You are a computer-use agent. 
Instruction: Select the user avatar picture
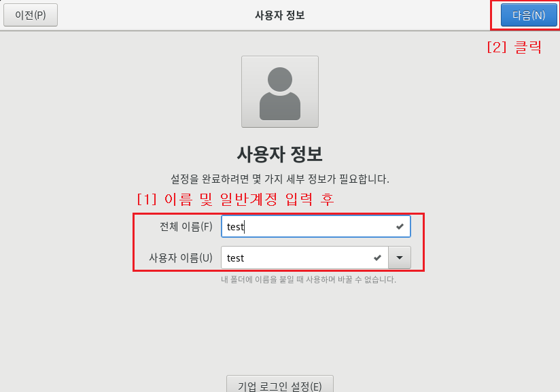coord(280,92)
